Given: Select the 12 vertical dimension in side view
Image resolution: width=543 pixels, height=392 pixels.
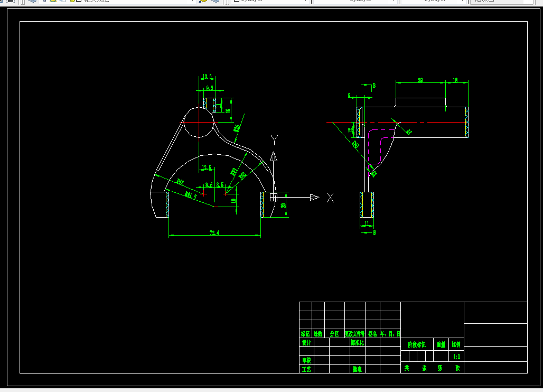Looking at the screenshot, I should 350,129.
